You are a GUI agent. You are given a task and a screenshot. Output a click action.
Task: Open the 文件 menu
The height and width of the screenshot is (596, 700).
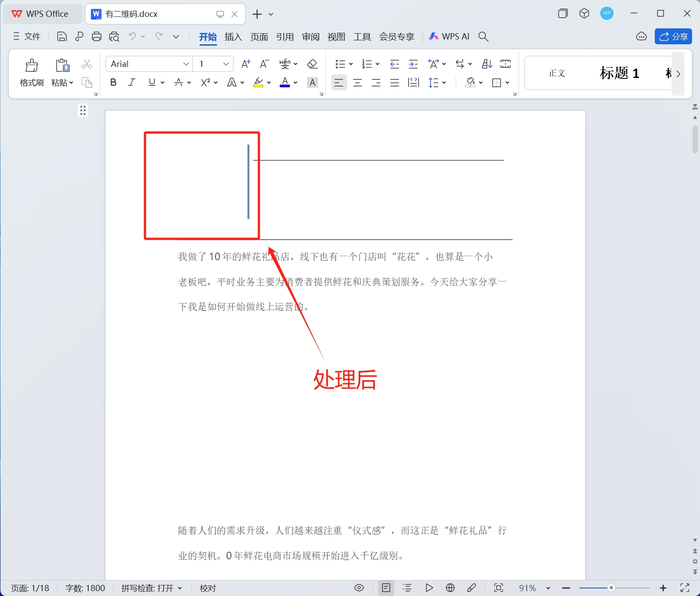pyautogui.click(x=27, y=37)
